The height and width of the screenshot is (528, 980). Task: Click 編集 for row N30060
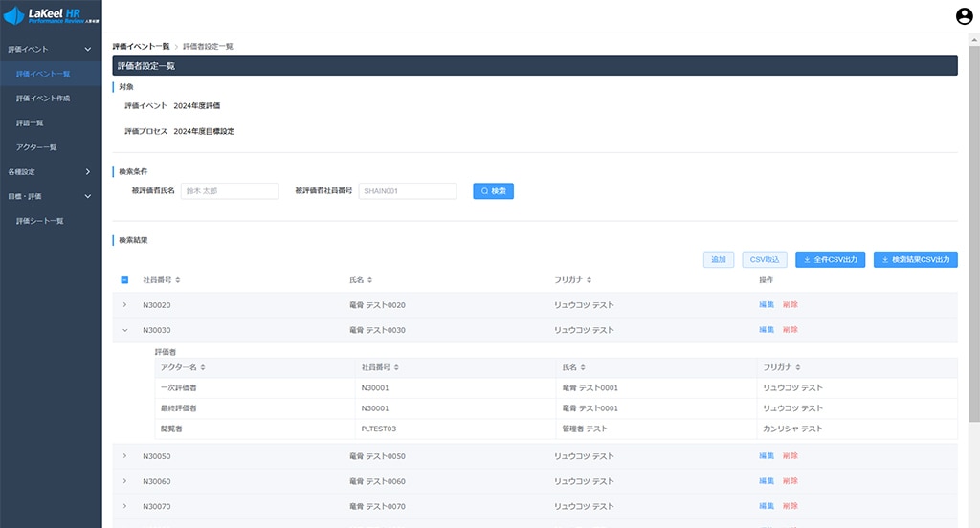pos(767,481)
